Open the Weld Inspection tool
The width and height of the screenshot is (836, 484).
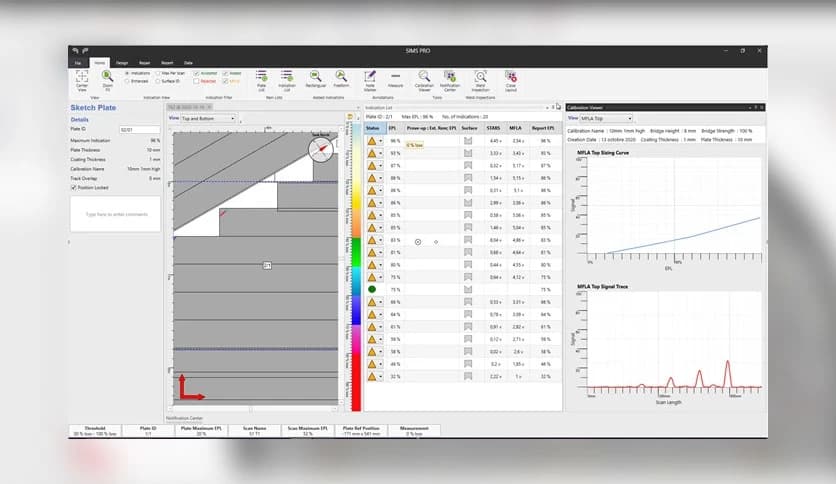click(x=478, y=75)
